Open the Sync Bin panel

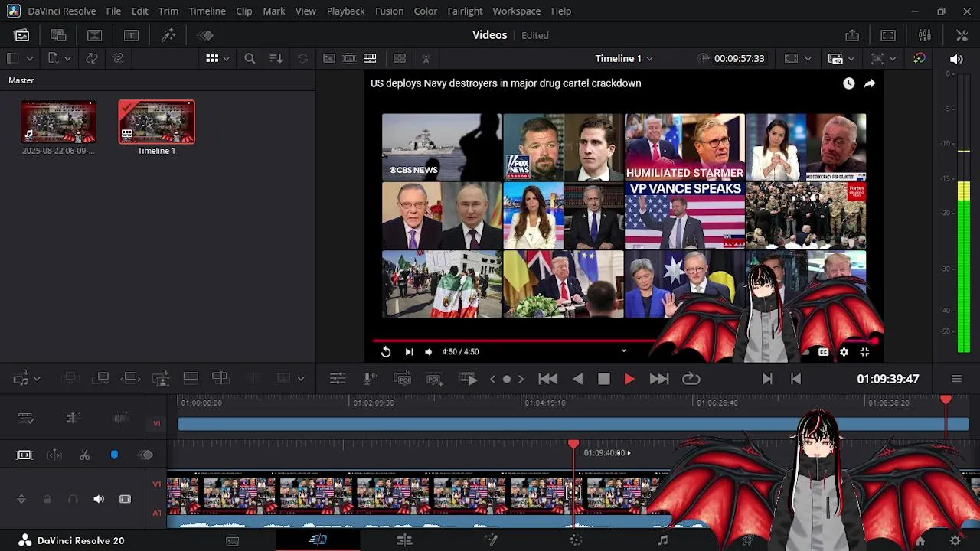click(x=58, y=35)
